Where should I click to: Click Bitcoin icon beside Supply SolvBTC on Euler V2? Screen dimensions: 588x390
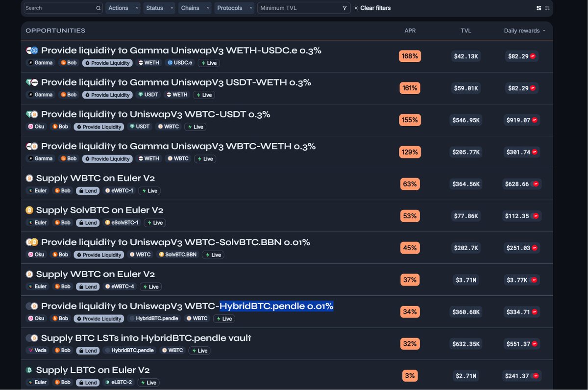29,210
